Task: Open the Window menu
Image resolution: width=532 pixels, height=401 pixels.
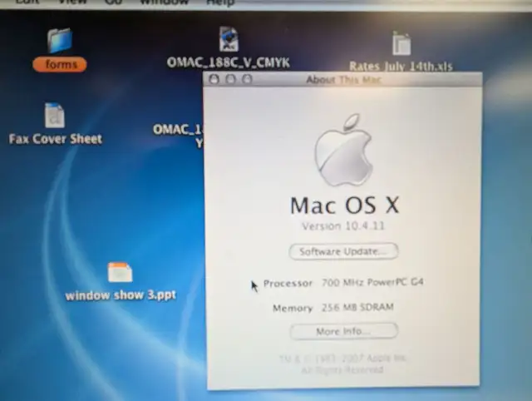Action: [165, 2]
